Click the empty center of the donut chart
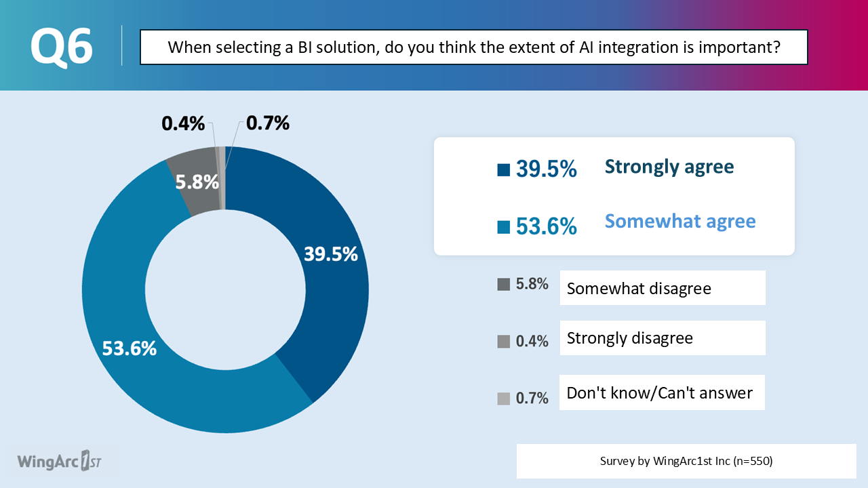The image size is (868, 488). click(x=225, y=290)
